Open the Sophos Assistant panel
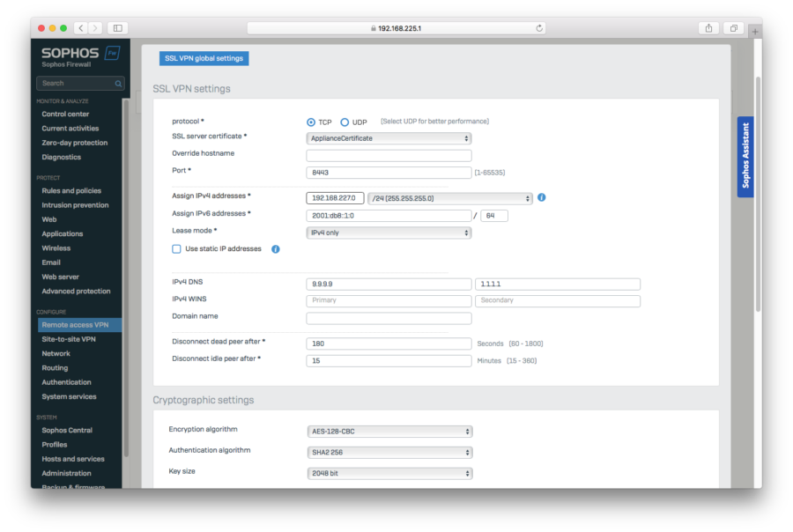Image resolution: width=793 pixels, height=532 pixels. [x=745, y=156]
